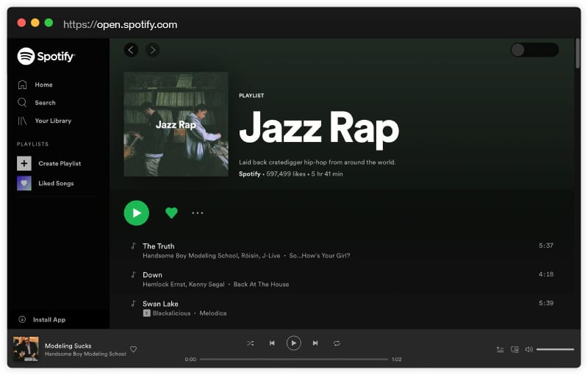Screen dimensions: 588x375
Task: Toggle shuffle in the player bar
Action: pyautogui.click(x=251, y=343)
